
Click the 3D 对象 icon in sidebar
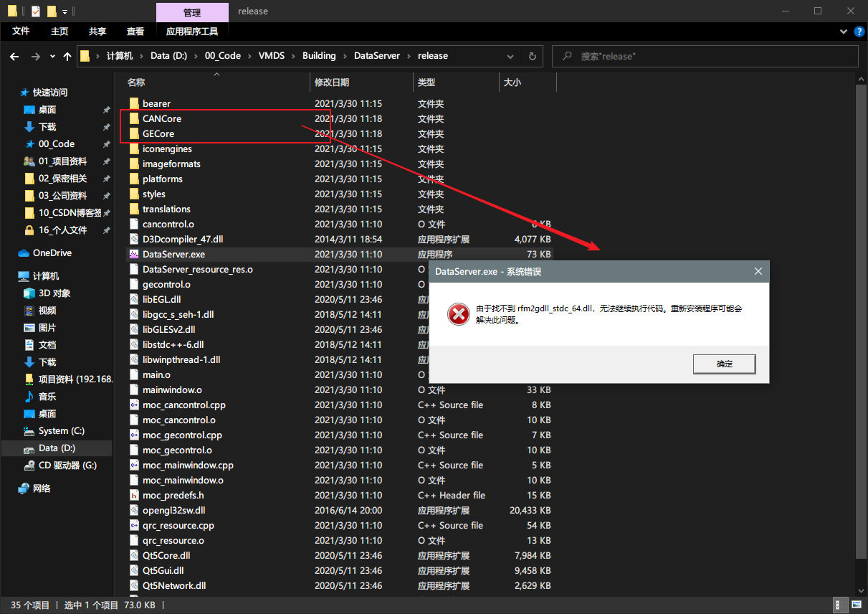[29, 293]
